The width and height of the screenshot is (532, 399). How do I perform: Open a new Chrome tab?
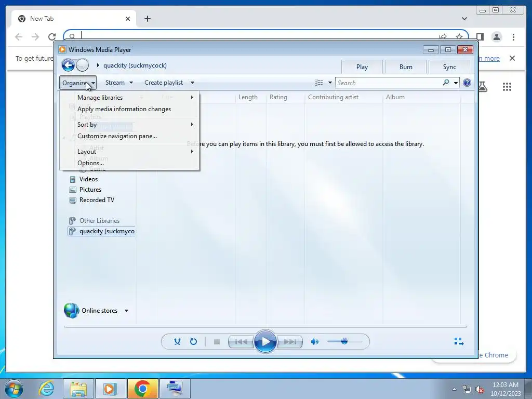(147, 19)
